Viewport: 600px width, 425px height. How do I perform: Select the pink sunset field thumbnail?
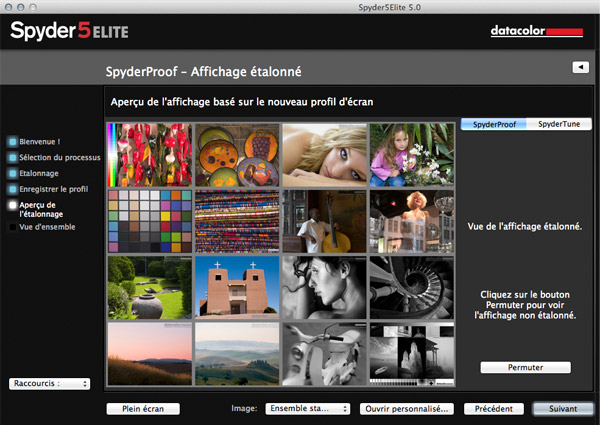pyautogui.click(x=150, y=354)
